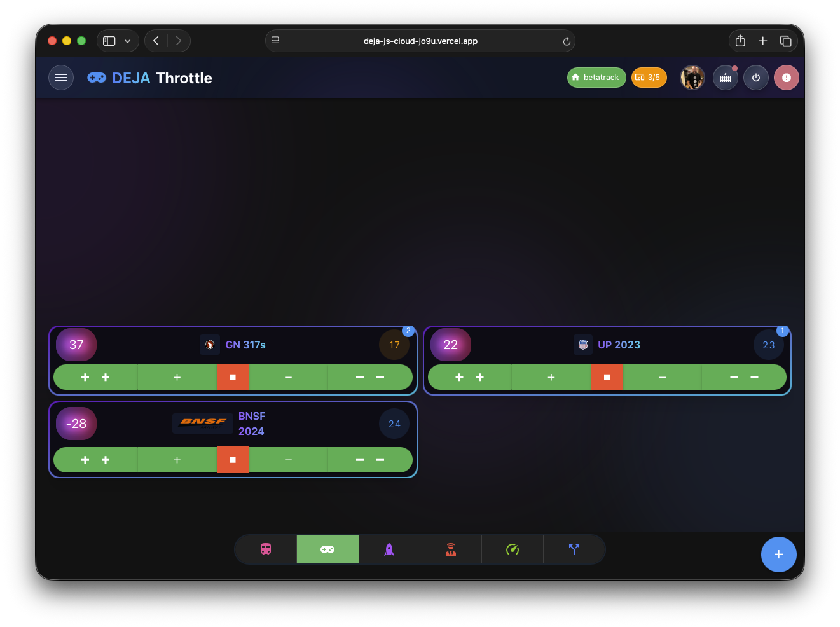Click the 3/5 devices chip
Screen dimensions: 840x627
pos(648,78)
